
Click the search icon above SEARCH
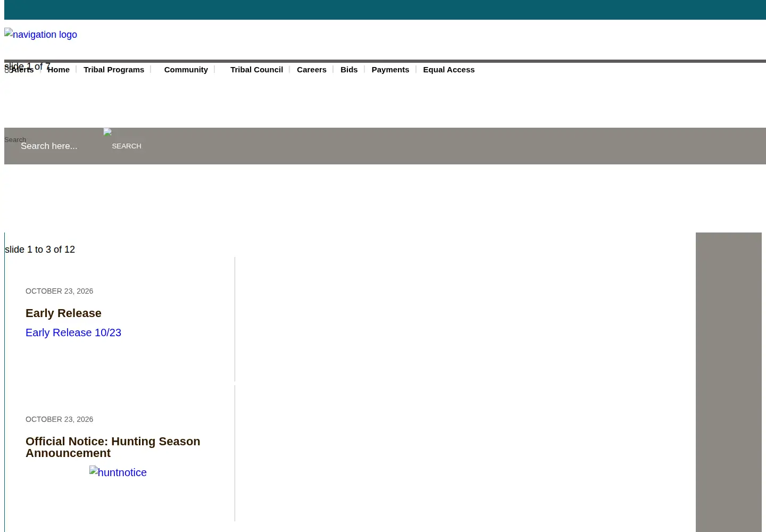pyautogui.click(x=107, y=132)
